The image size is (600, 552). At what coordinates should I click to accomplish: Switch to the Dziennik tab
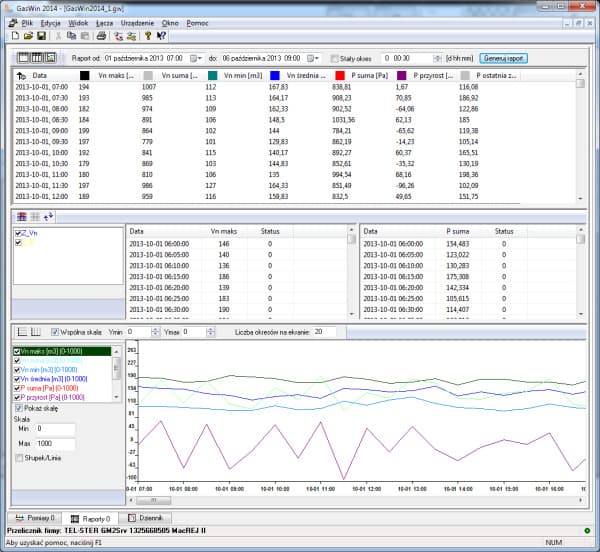click(145, 518)
